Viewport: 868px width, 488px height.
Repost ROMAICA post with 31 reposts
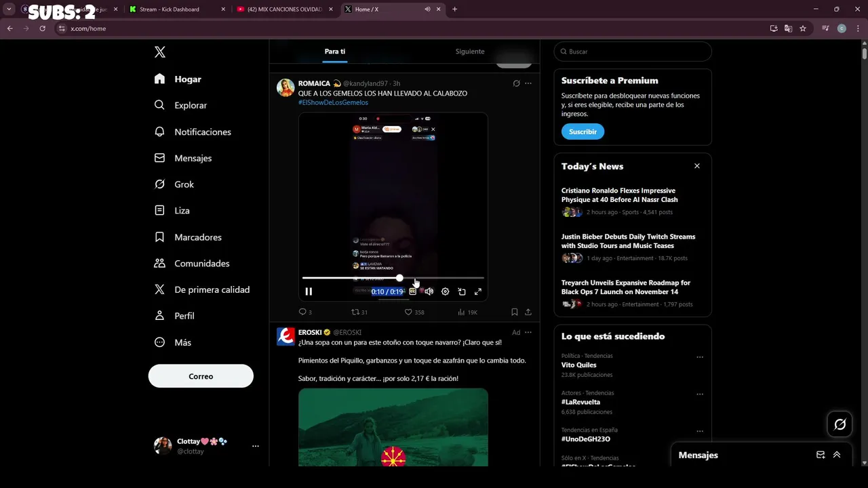(x=359, y=312)
